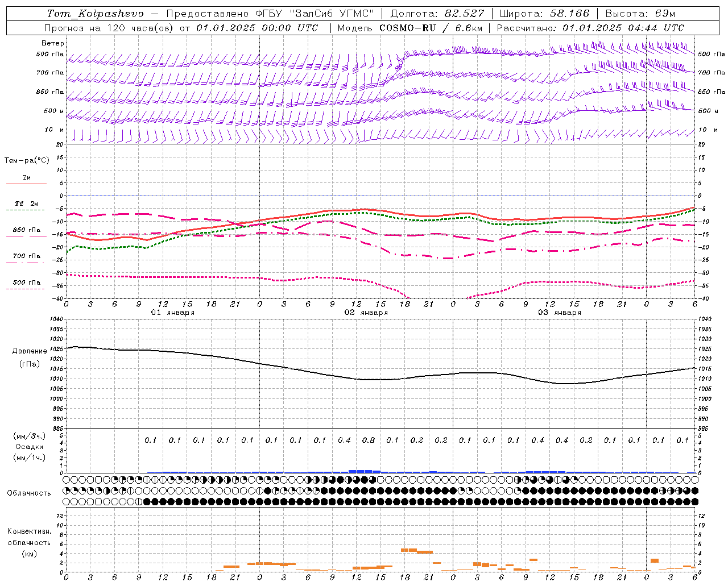
Task: Click the Осадки precipitation label
Action: pos(29,447)
